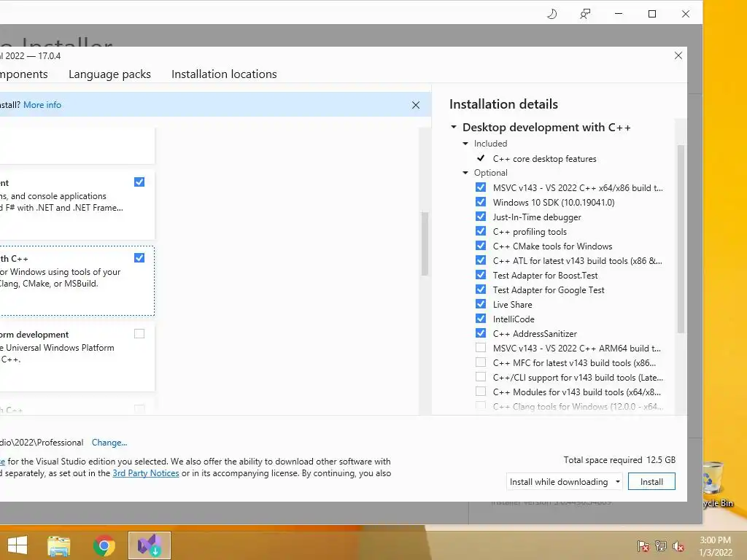Uncheck the .NET desktop development workload
The image size is (747, 560).
click(139, 182)
